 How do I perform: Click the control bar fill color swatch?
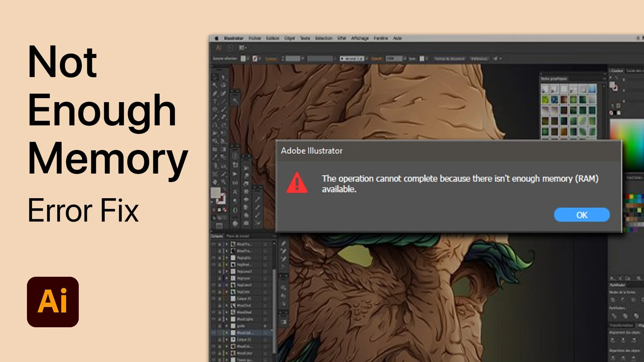[243, 59]
